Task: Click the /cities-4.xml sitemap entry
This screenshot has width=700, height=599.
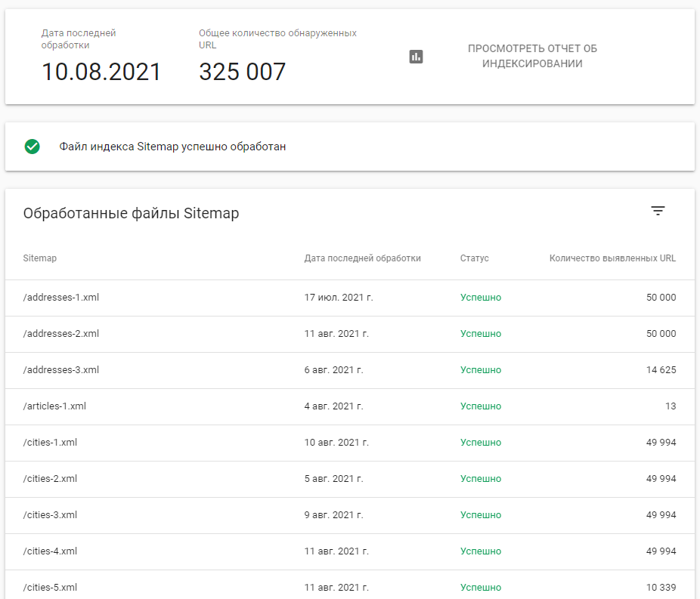Action: 50,551
